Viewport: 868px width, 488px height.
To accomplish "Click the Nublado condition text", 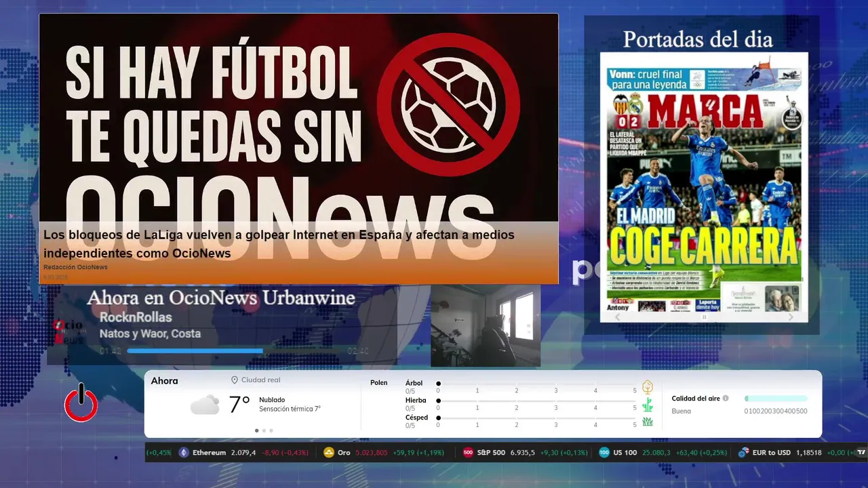I will point(272,400).
